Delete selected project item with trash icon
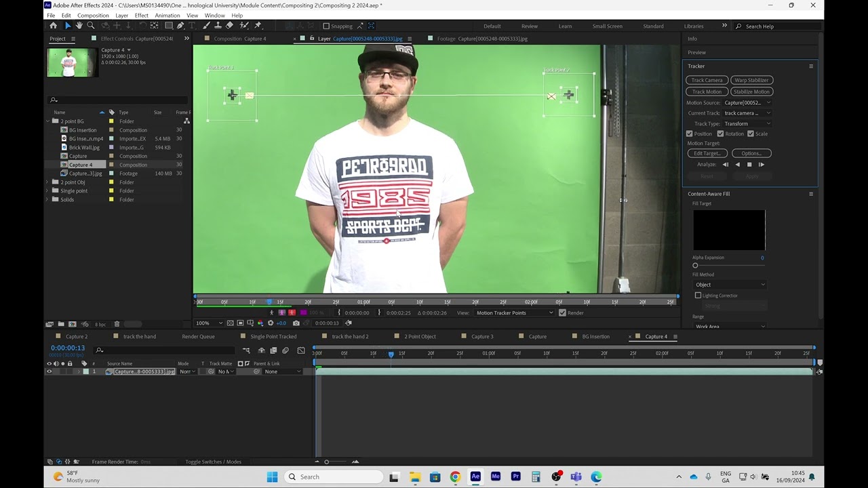 click(x=117, y=324)
